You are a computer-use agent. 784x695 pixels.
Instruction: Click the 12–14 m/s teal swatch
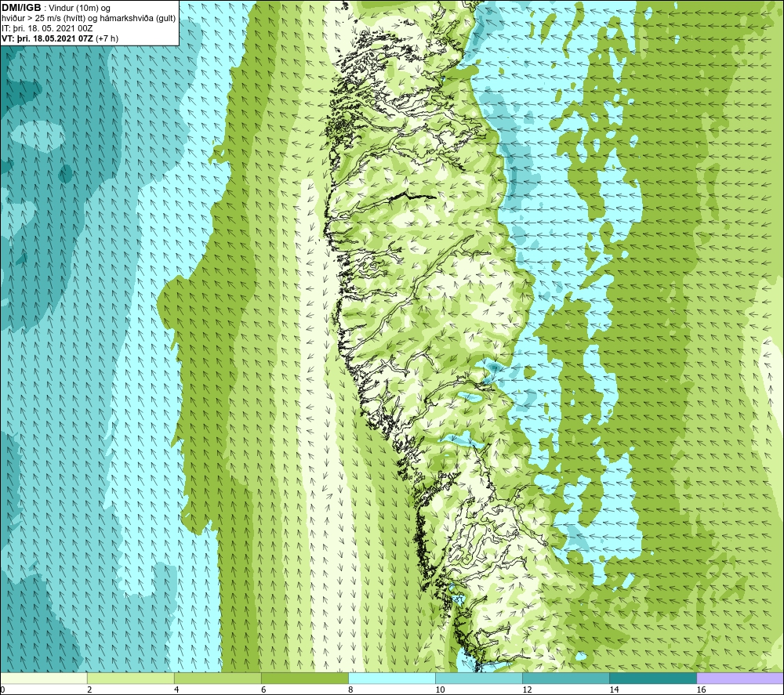click(565, 678)
